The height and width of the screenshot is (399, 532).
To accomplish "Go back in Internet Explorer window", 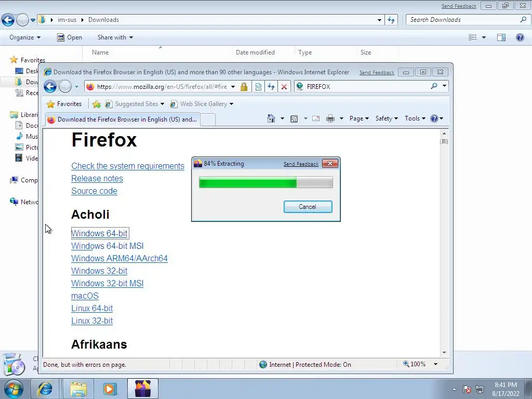I will 50,87.
